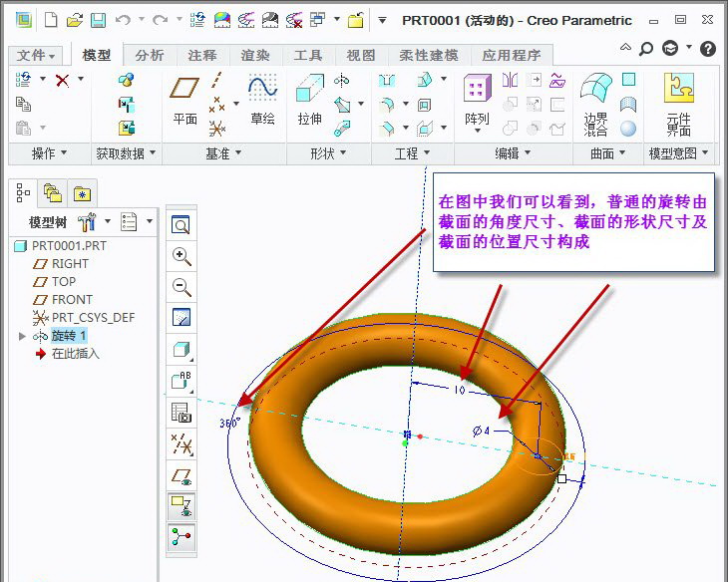The width and height of the screenshot is (728, 582).
Task: Click the 360° angle dimension
Action: [230, 424]
